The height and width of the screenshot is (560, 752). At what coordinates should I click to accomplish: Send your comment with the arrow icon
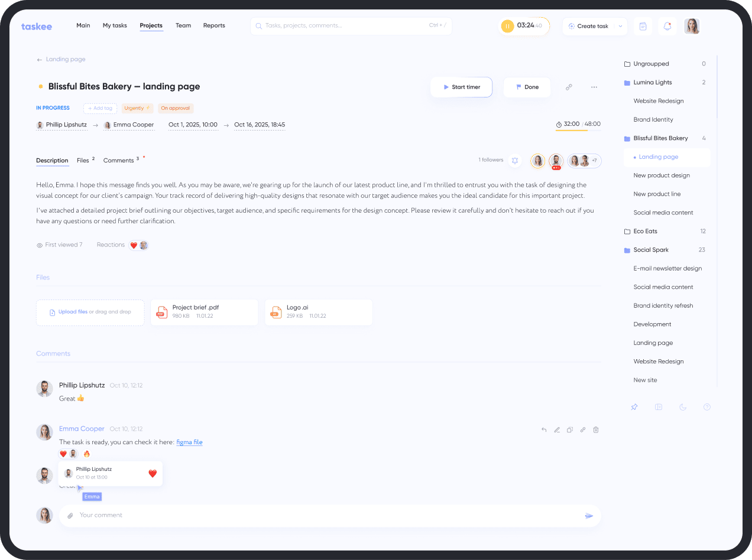589,515
